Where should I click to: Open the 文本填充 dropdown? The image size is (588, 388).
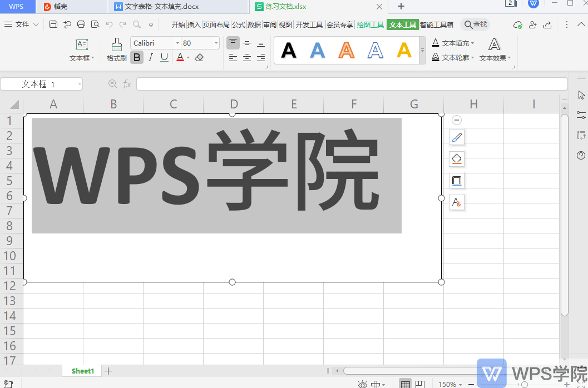453,43
